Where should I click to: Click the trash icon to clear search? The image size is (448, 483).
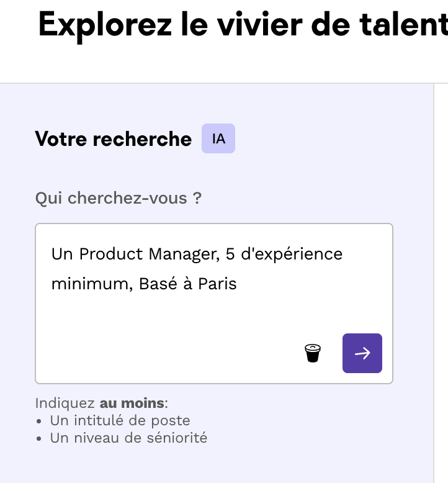coord(313,353)
